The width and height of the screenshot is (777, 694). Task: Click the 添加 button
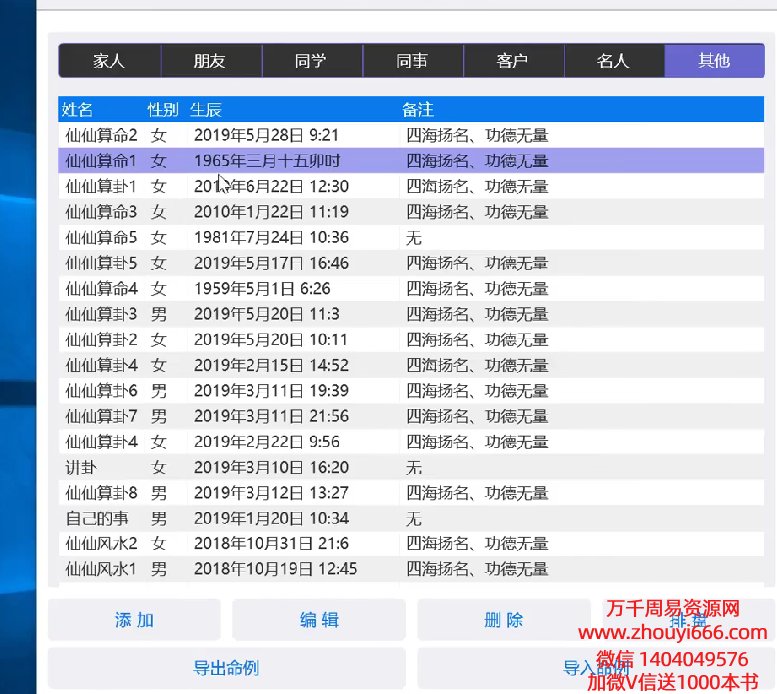(135, 620)
